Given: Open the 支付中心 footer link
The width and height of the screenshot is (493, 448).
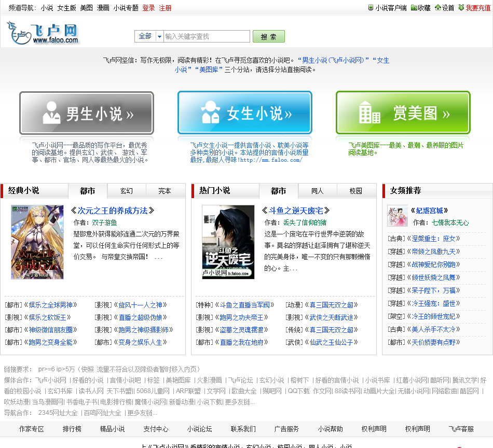Looking at the screenshot, I should pos(156,429).
